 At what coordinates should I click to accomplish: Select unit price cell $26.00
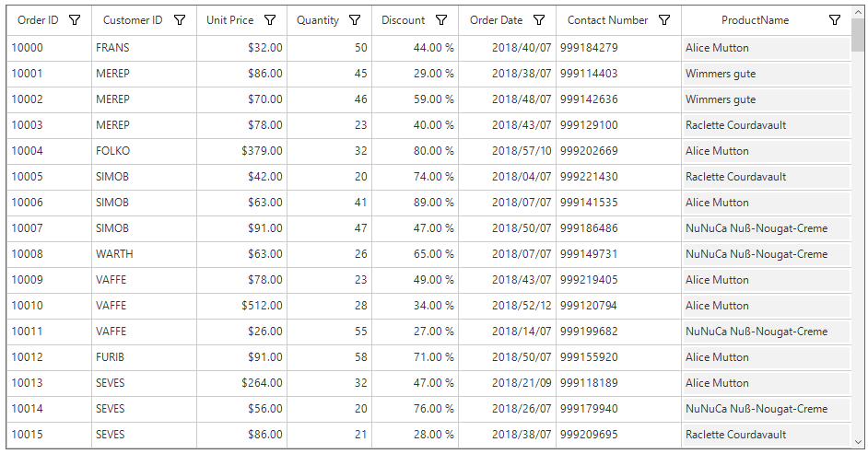(x=242, y=332)
